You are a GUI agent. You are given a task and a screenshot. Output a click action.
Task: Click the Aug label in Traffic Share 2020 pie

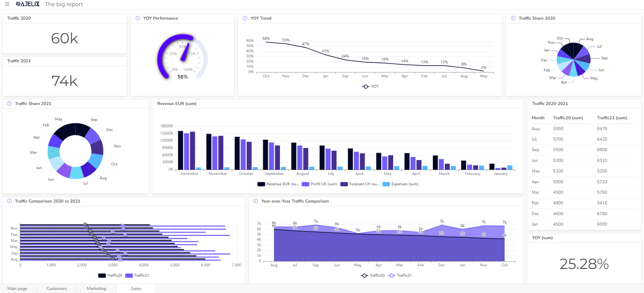point(590,39)
